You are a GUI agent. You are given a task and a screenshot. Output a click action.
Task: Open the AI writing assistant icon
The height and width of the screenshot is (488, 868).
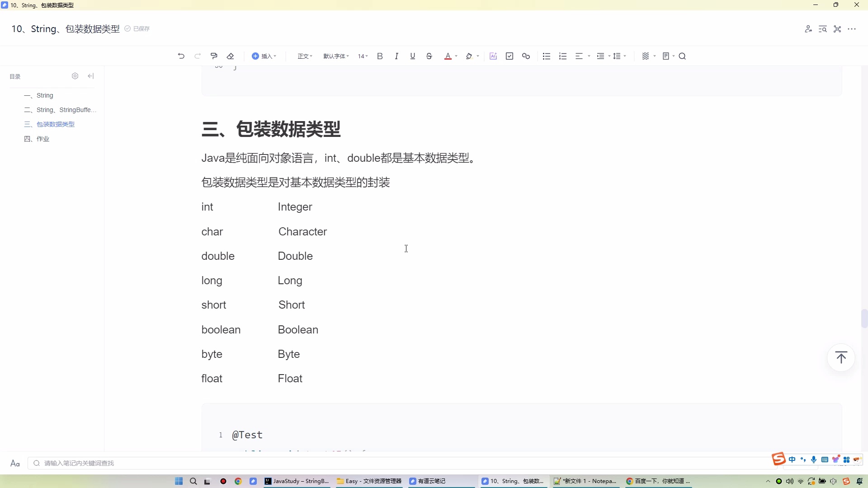(493, 56)
